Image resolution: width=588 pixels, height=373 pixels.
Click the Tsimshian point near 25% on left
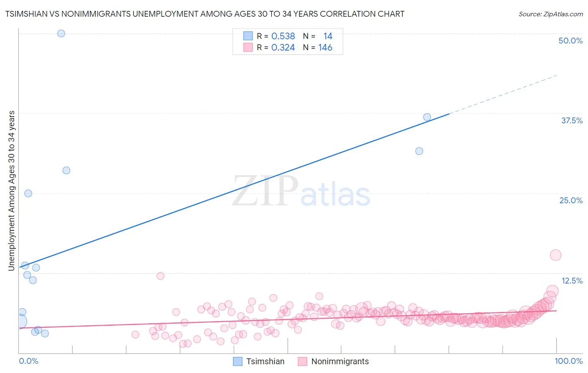coord(28,193)
